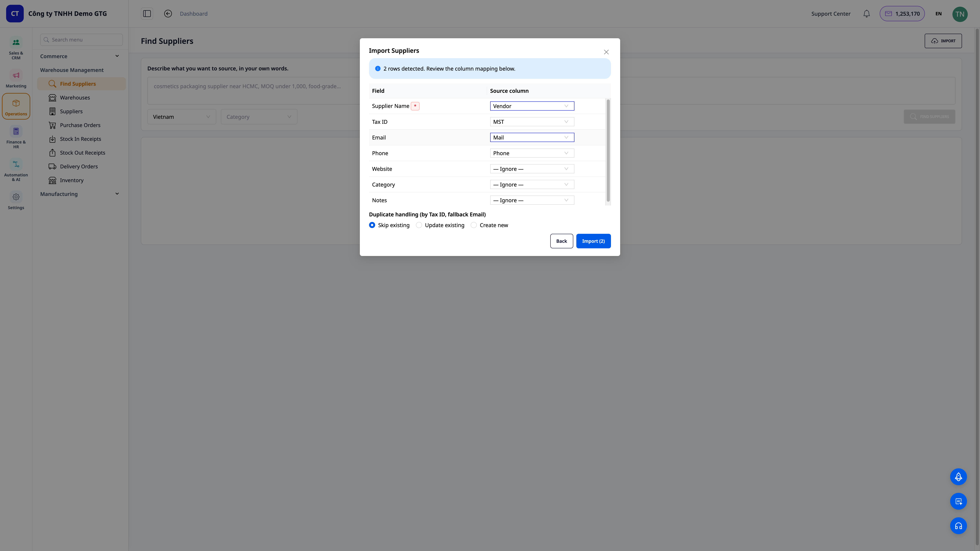Open the Vietnam country dropdown

[182, 117]
